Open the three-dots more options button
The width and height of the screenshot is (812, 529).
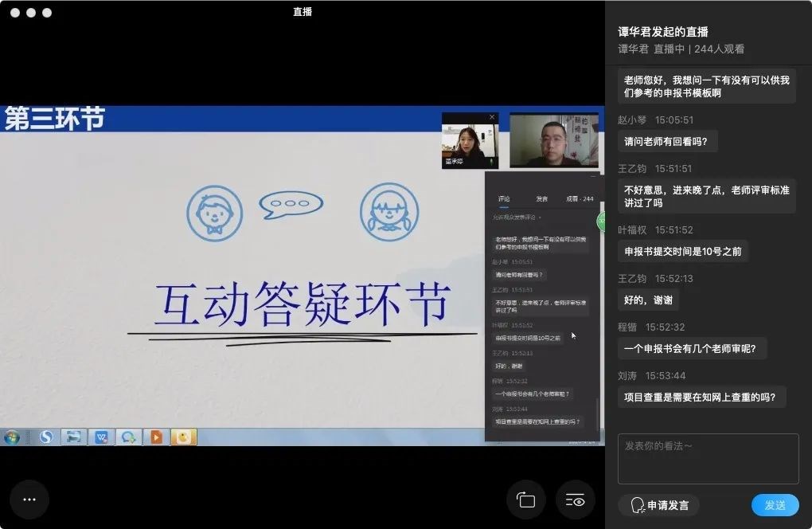(29, 500)
